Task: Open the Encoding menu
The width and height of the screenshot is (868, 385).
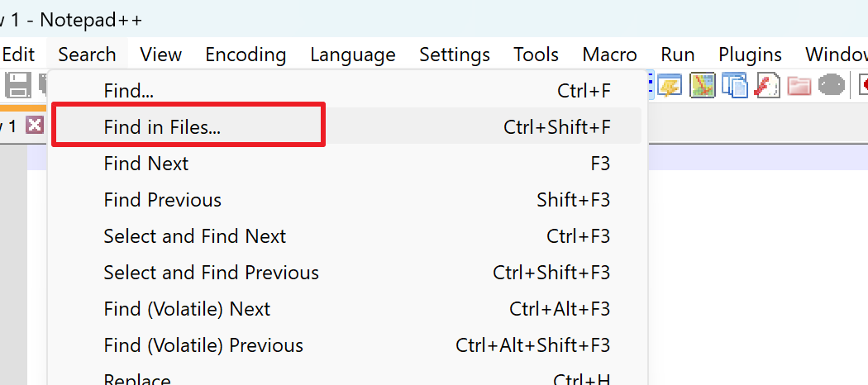Action: (x=246, y=55)
